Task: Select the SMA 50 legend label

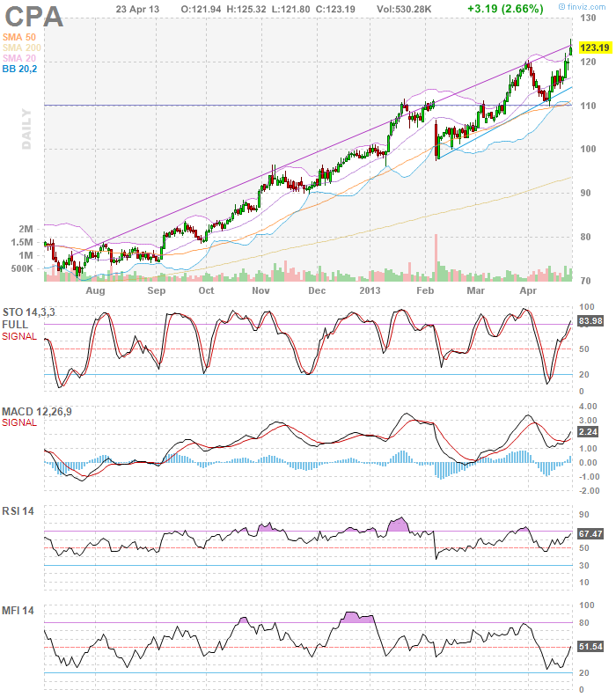Action: click(x=20, y=35)
